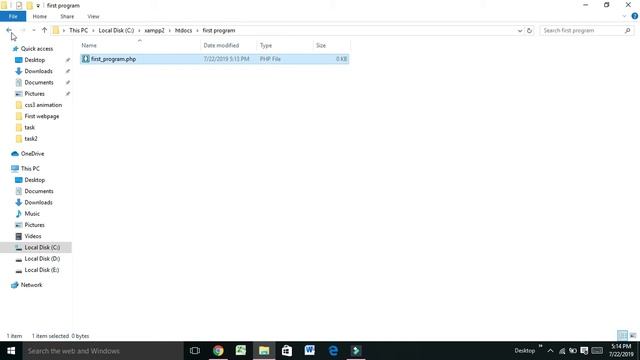640x360 pixels.
Task: Click Local Disk (C:) in the breadcrumb
Action: pyautogui.click(x=116, y=31)
